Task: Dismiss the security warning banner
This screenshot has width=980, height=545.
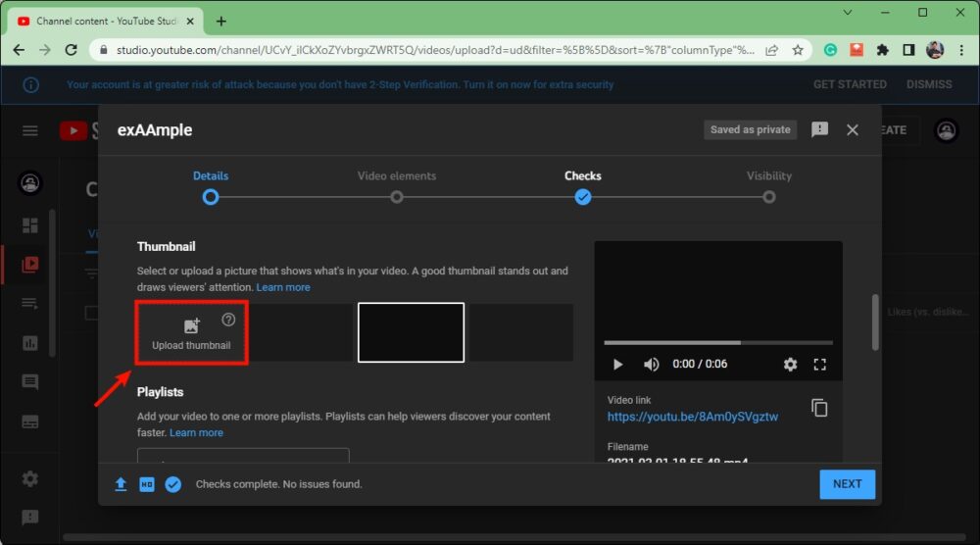Action: tap(929, 84)
